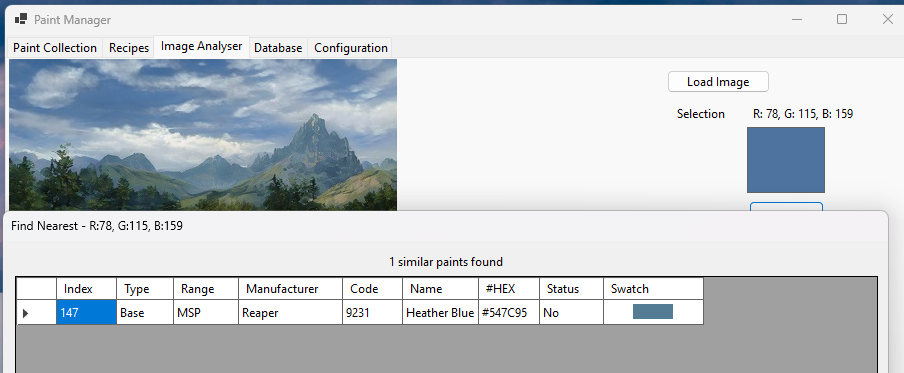Image resolution: width=904 pixels, height=373 pixels.
Task: Click the mountain landscape image
Action: (x=203, y=135)
